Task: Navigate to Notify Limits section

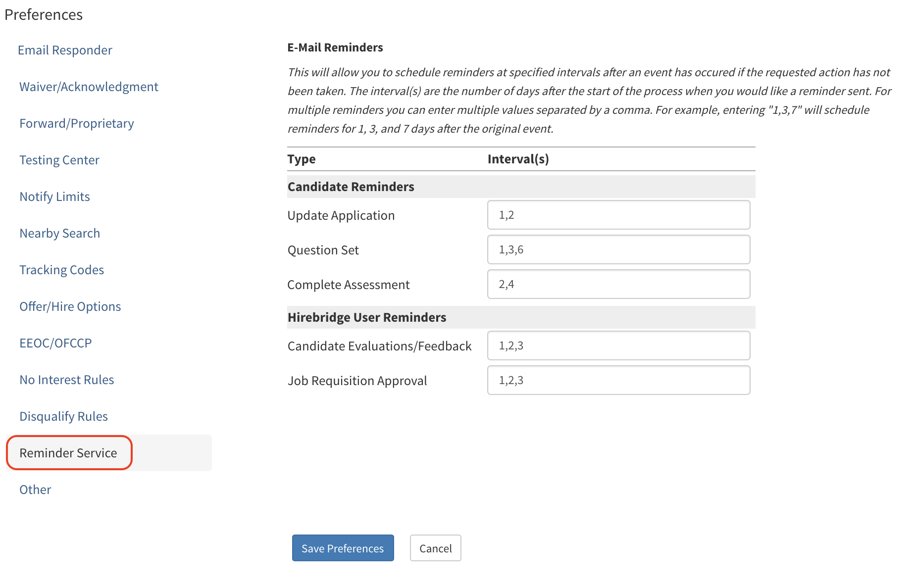Action: click(54, 196)
